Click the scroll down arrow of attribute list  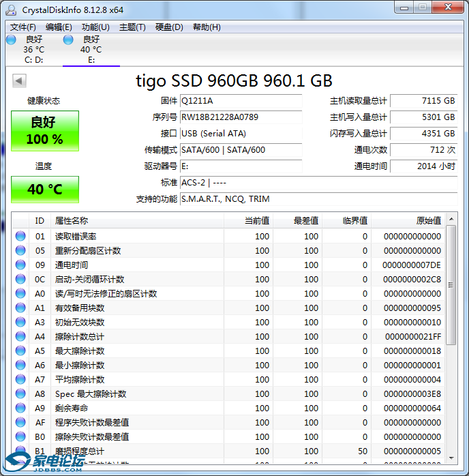point(451,458)
